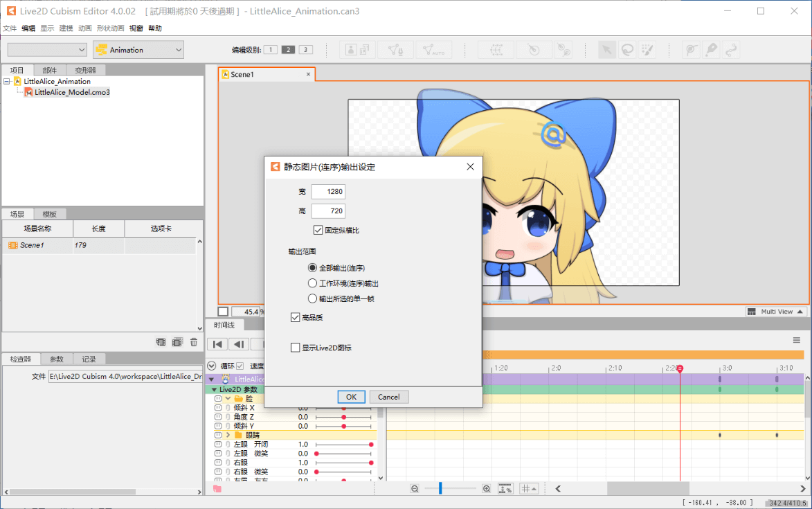Zoom out timeline with magnifier minus

tap(415, 489)
